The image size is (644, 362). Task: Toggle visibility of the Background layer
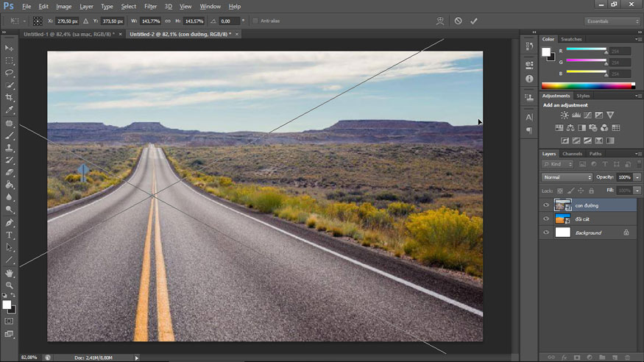point(545,233)
